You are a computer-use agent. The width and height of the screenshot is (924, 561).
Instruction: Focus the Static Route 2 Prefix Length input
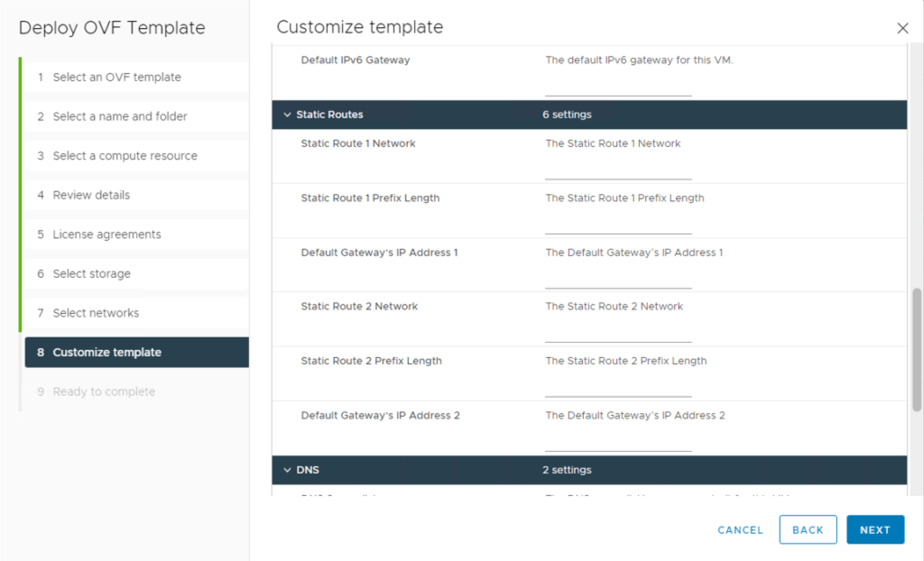click(x=618, y=387)
